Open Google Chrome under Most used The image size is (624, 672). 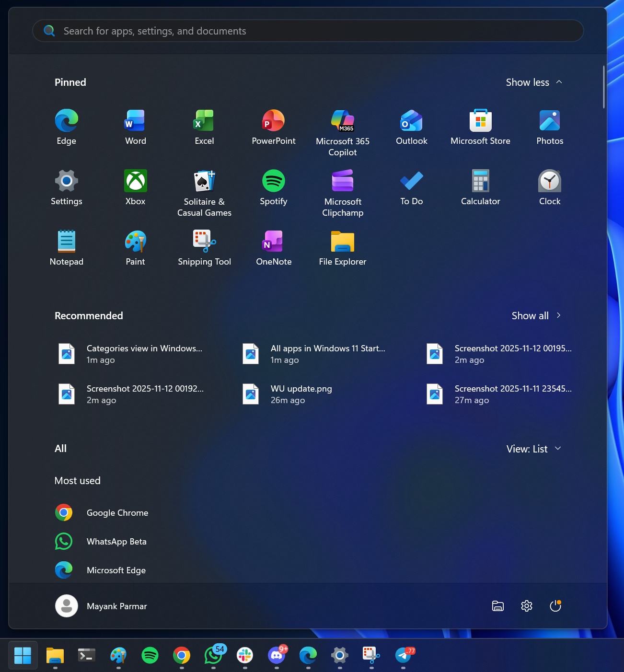pos(117,512)
